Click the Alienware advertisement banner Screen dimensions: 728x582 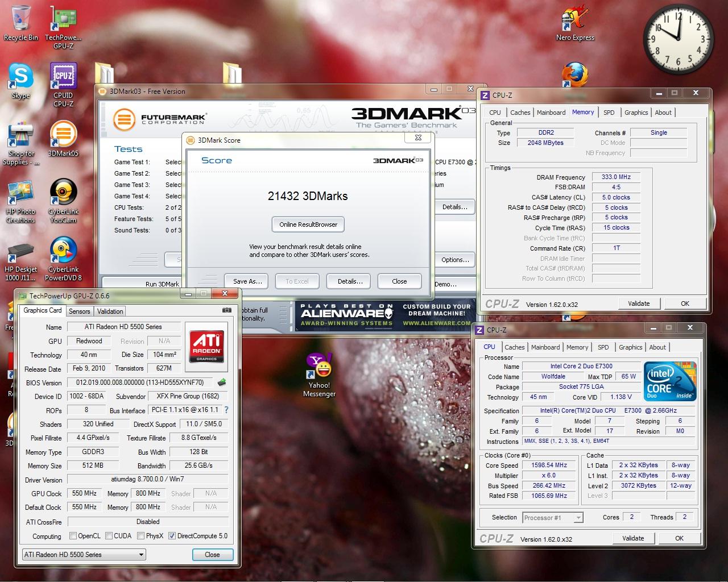pos(387,315)
